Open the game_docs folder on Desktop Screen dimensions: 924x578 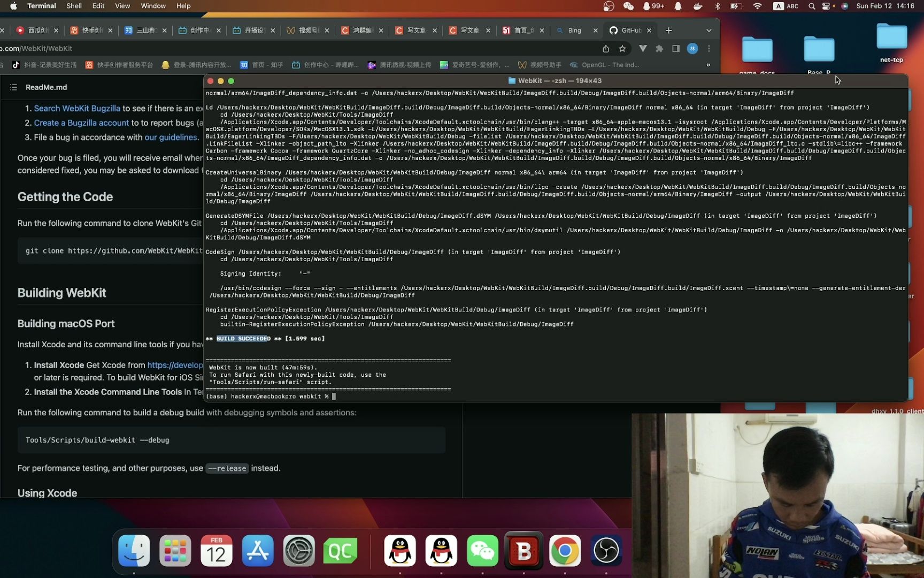pyautogui.click(x=757, y=56)
